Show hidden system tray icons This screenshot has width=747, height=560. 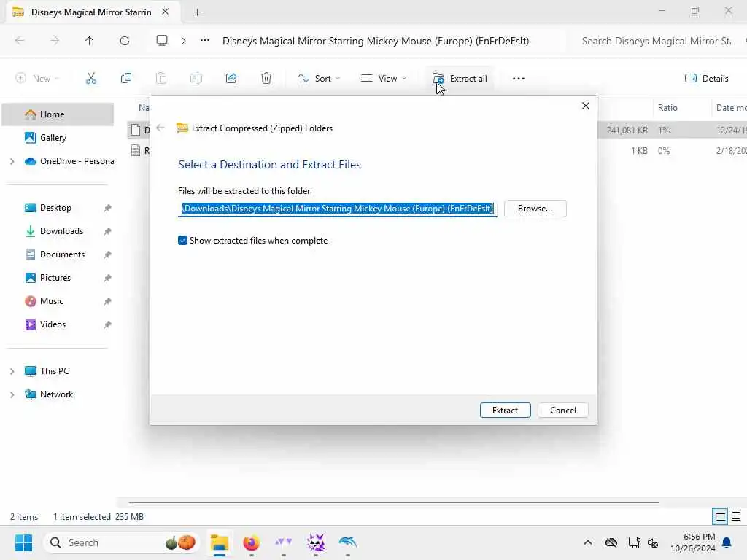(x=588, y=542)
